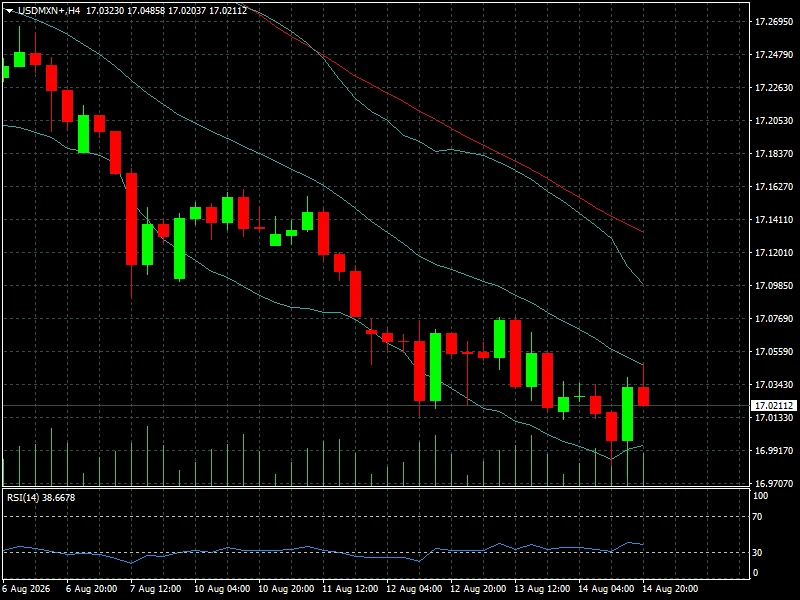Click the last green volume bar

pos(643,468)
